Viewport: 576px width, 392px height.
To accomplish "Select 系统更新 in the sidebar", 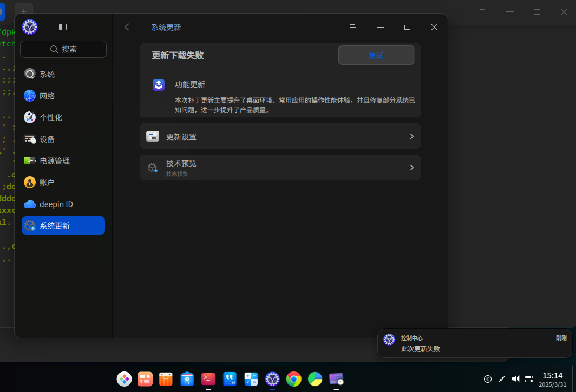I will 63,225.
